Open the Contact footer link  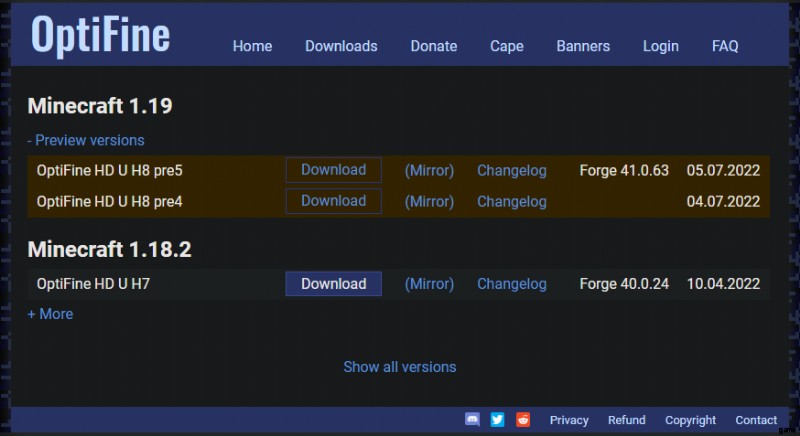pos(756,420)
